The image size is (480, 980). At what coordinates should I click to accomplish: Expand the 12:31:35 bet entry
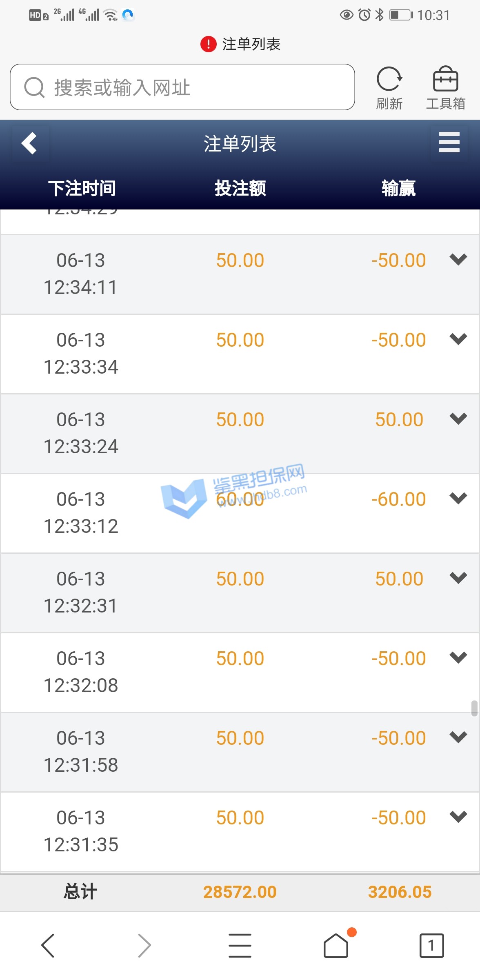458,817
